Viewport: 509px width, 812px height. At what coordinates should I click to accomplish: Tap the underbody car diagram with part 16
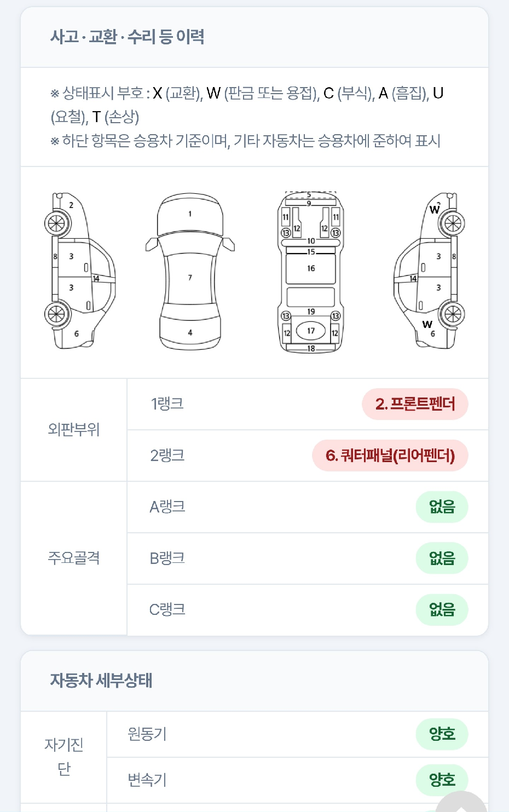[x=310, y=272]
